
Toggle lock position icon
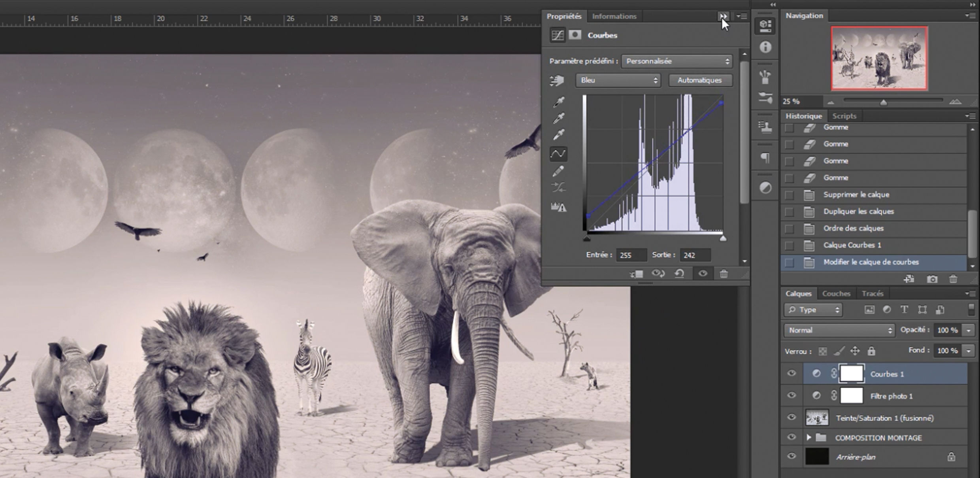pyautogui.click(x=855, y=351)
